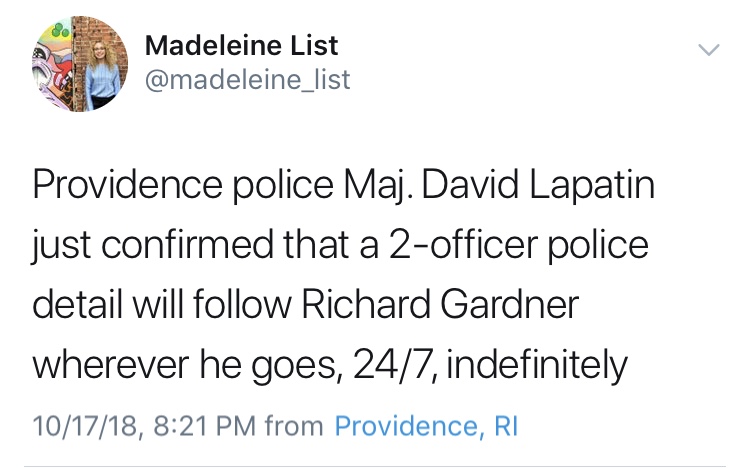Click the first word Providence of tweet

128,185
